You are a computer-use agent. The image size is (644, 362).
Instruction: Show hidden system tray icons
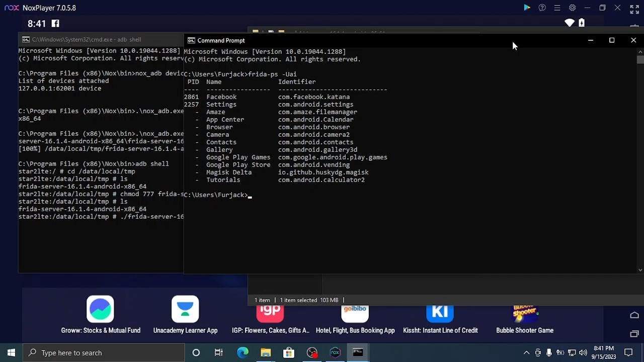(x=526, y=352)
